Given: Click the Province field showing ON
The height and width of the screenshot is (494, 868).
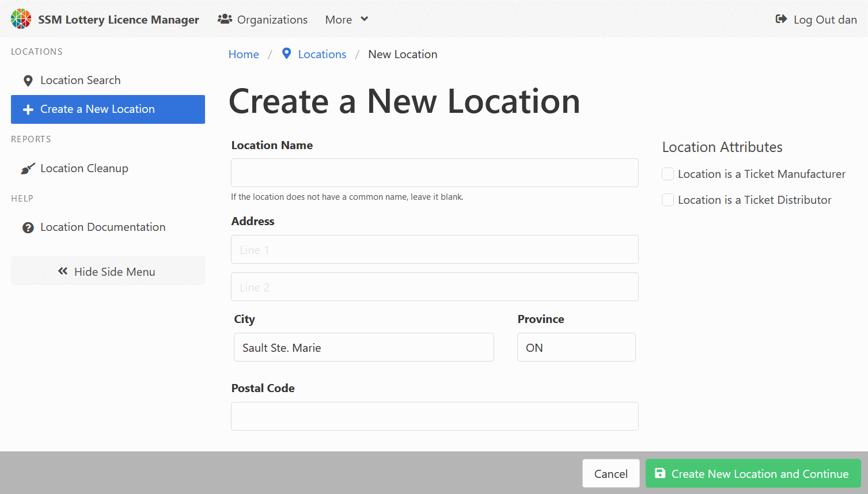Looking at the screenshot, I should 577,347.
